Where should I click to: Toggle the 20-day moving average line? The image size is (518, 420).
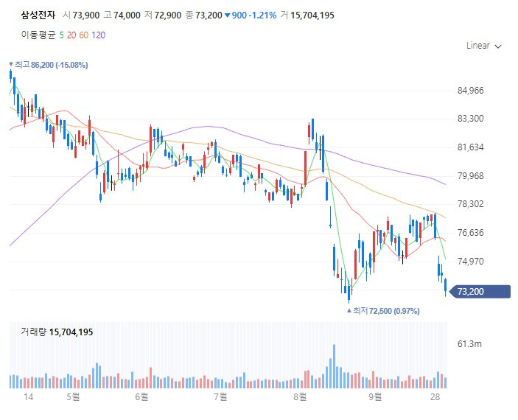click(71, 35)
